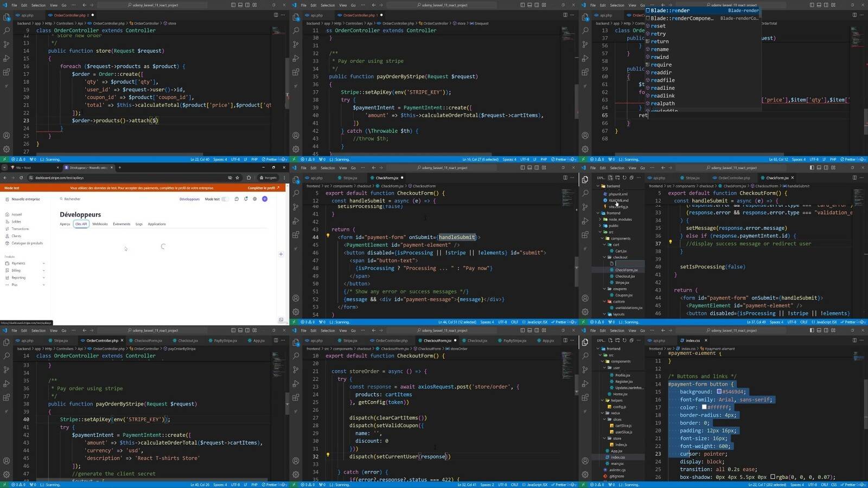Viewport: 868px width, 488px height.
Task: Click the Développeurs link in Stripe header
Action: 189,199
